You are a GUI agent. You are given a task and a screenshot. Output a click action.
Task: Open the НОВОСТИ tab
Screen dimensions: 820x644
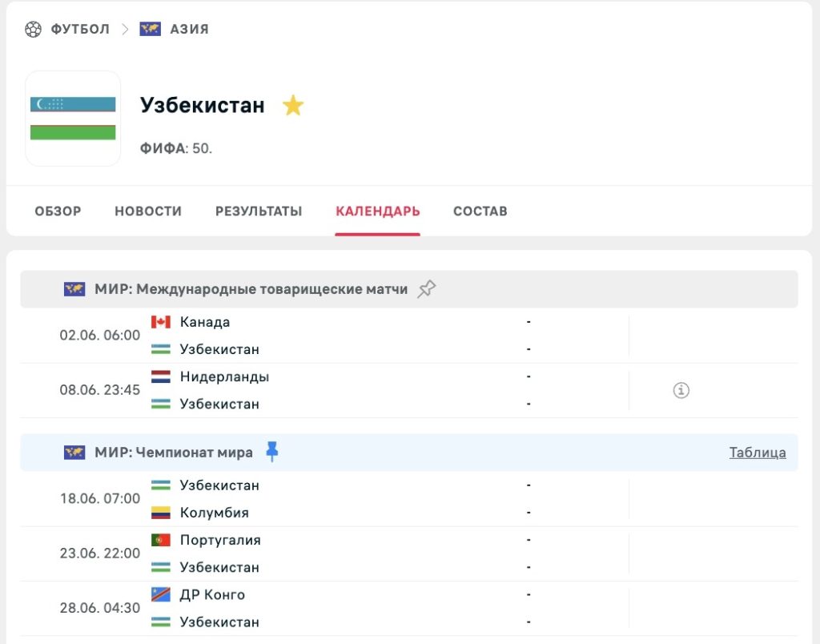click(x=148, y=211)
